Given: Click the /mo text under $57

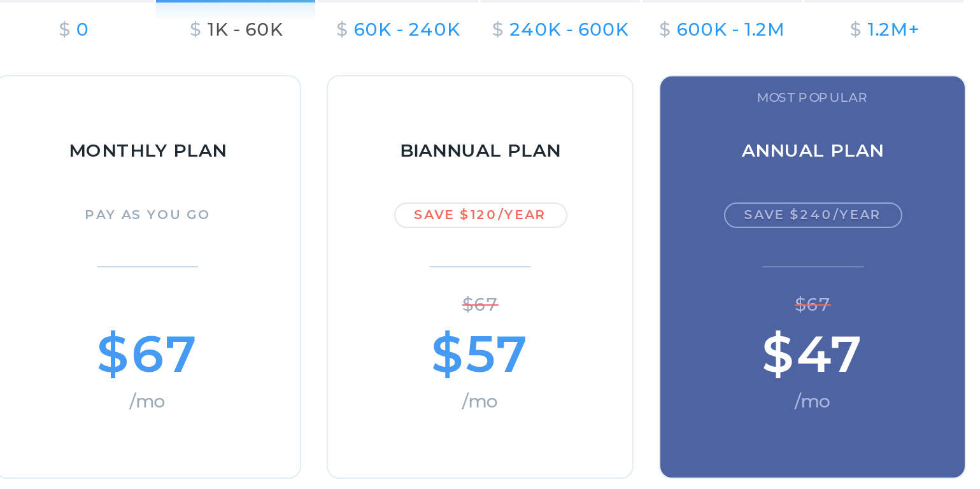Looking at the screenshot, I should (479, 401).
